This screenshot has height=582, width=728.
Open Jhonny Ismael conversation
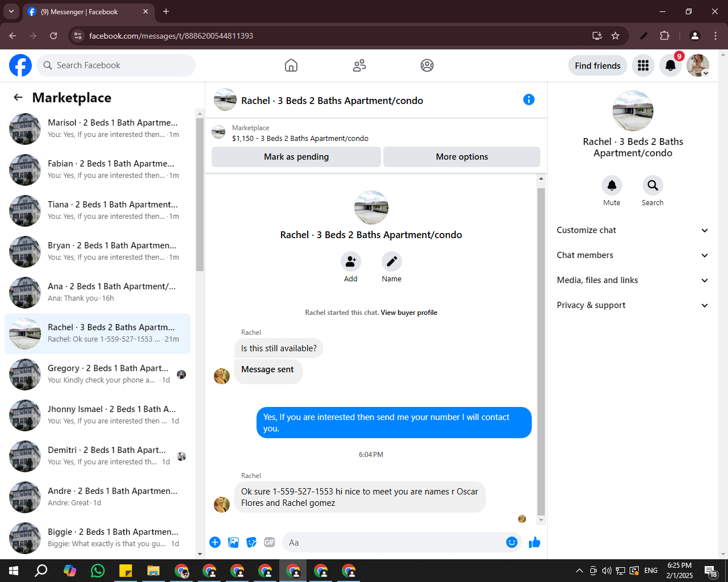[98, 415]
